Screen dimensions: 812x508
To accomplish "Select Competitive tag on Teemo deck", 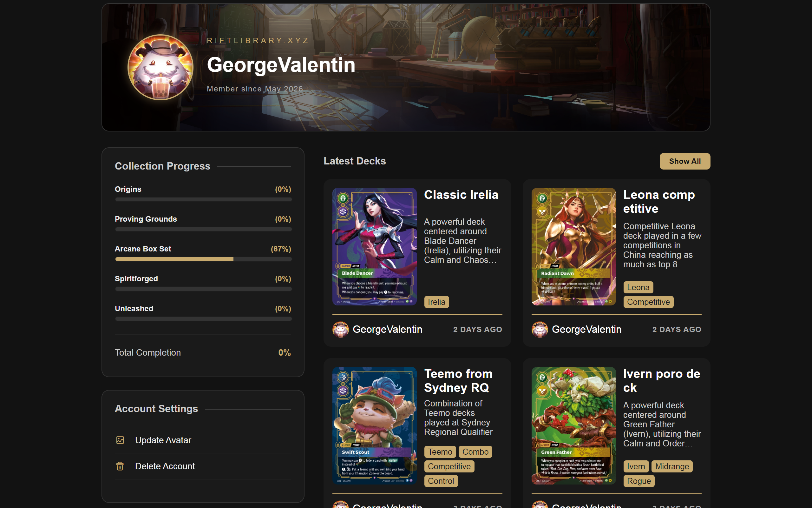I will point(449,466).
